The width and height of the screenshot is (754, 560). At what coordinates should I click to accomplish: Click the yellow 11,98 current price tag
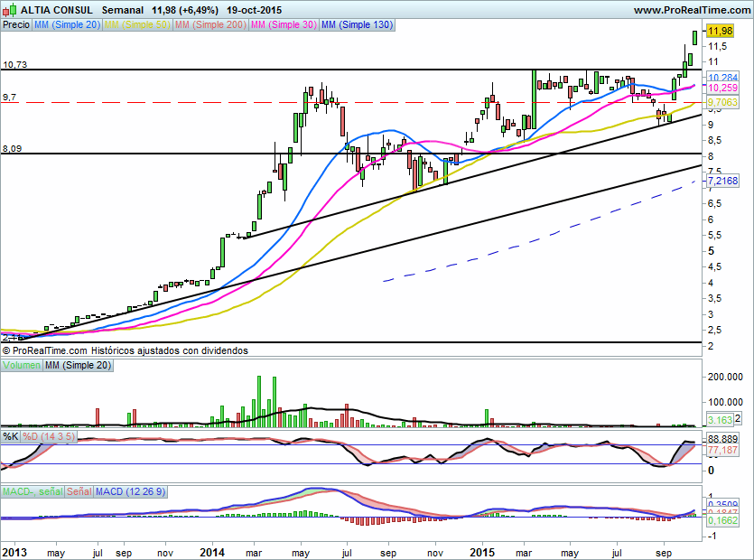(720, 31)
